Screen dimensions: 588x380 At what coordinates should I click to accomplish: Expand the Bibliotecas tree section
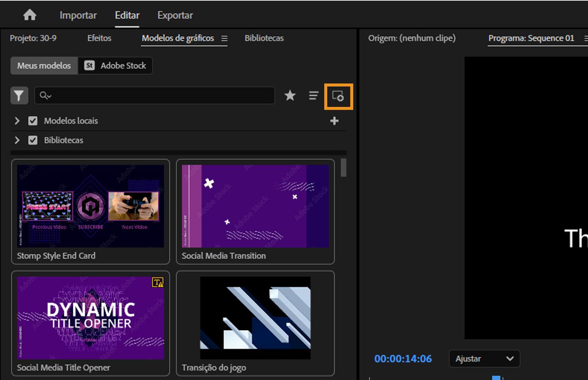(x=17, y=140)
